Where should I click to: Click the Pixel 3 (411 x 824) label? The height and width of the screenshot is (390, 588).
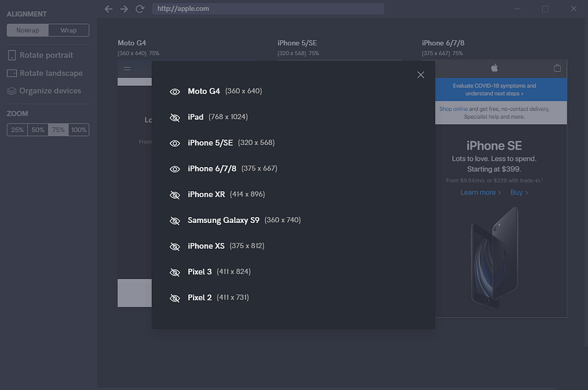219,272
